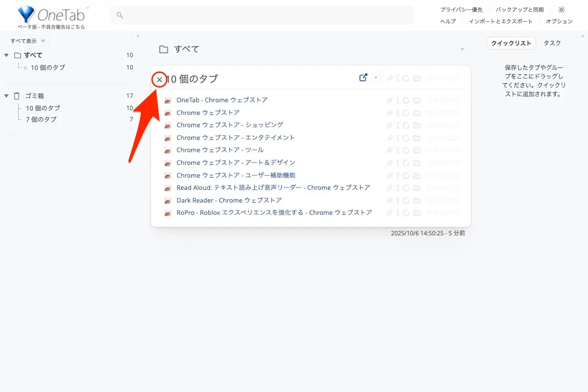Image resolution: width=588 pixels, height=392 pixels.
Task: Click the OneTab funnel logo
Action: (x=26, y=15)
